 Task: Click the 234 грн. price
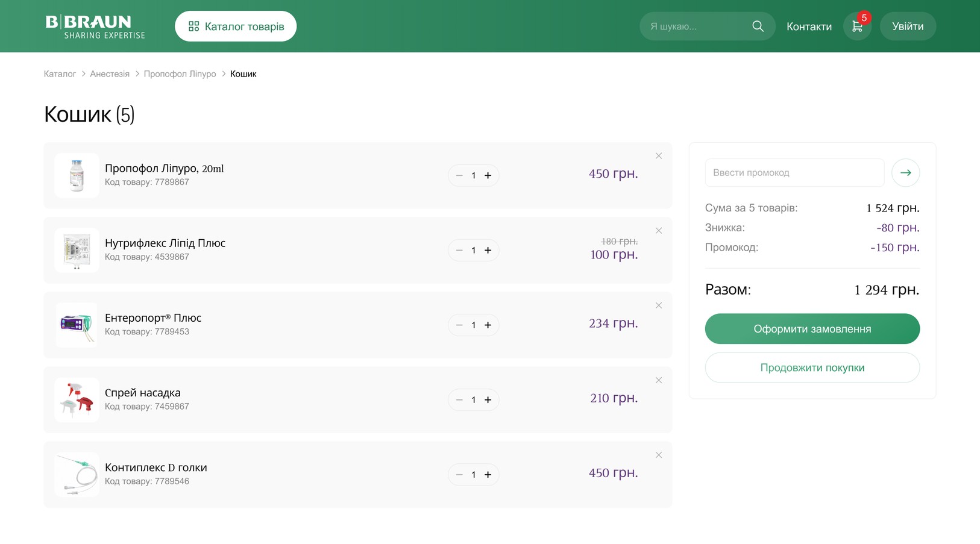click(613, 324)
